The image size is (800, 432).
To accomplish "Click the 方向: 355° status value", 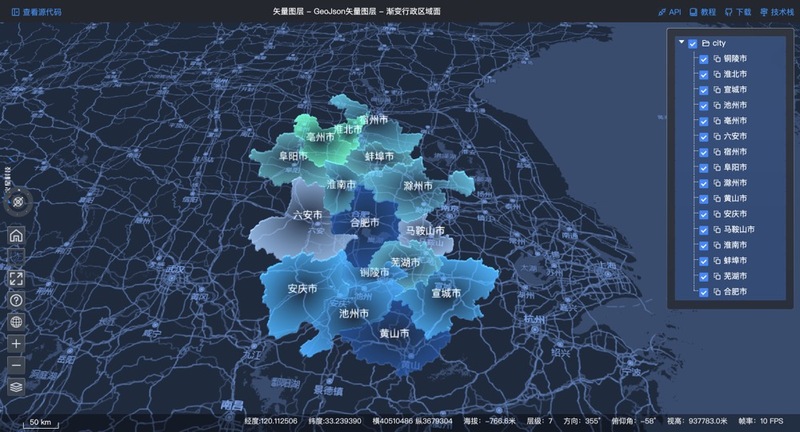I will coord(582,421).
